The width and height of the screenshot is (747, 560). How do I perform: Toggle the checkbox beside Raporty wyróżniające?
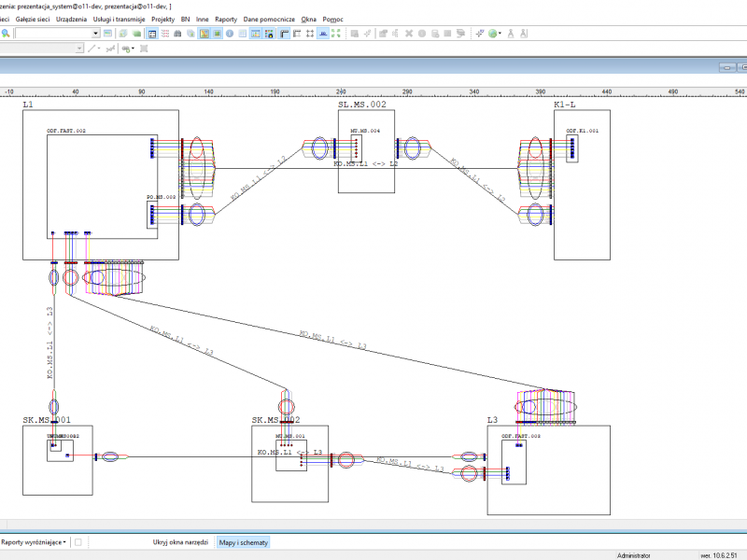click(x=78, y=542)
